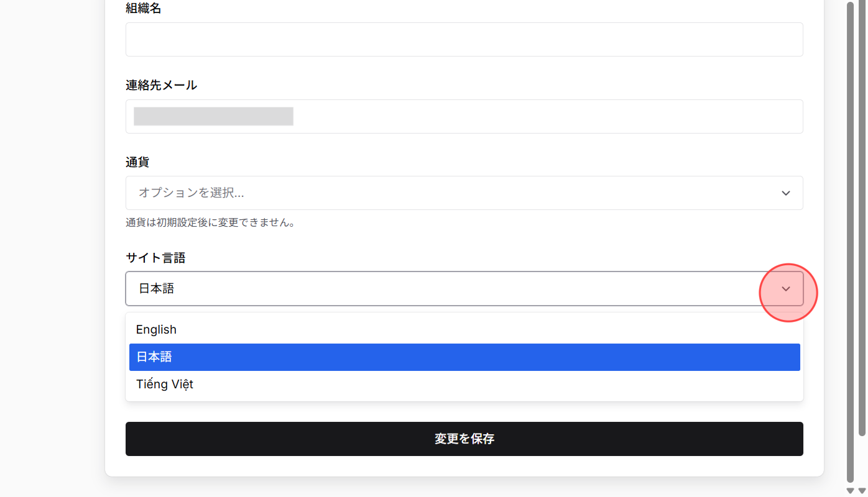The width and height of the screenshot is (868, 497).
Task: Click the rightmost scroll-down arrow icon
Action: [x=862, y=491]
